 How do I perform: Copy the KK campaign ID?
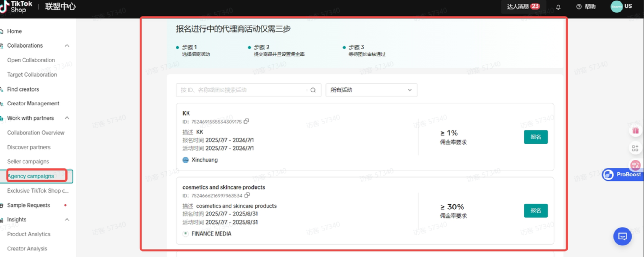tap(246, 121)
